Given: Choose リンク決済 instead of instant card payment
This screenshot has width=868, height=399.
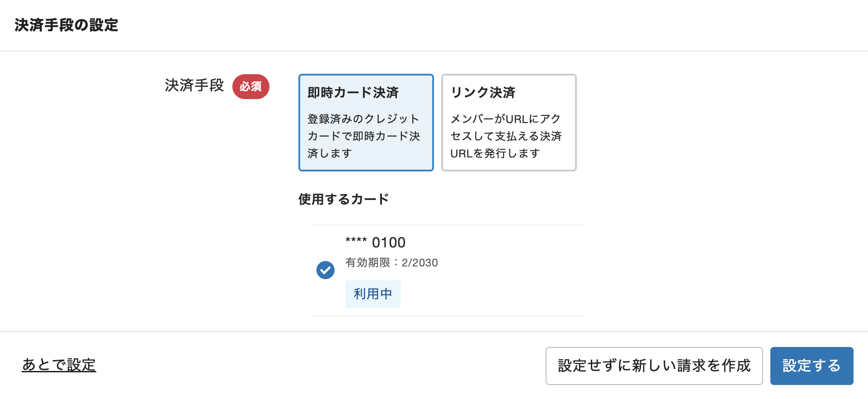Looking at the screenshot, I should pos(508,122).
